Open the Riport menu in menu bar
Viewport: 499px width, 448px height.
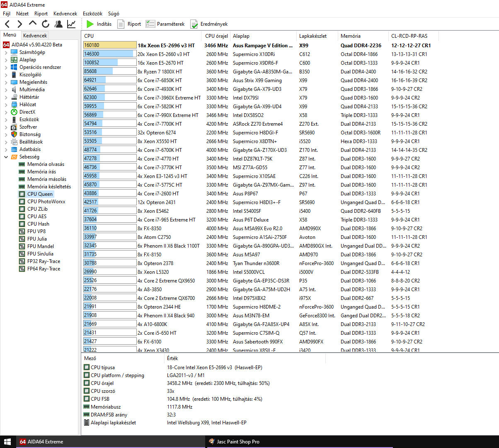(x=41, y=14)
